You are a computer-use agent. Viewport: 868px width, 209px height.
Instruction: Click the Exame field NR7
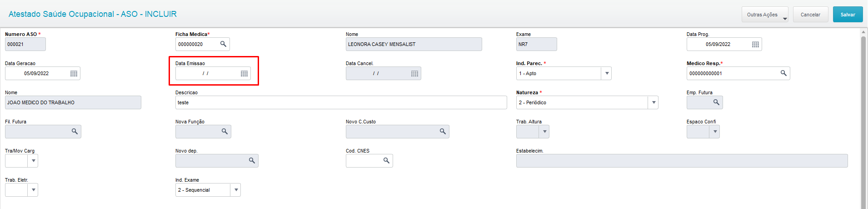click(537, 44)
